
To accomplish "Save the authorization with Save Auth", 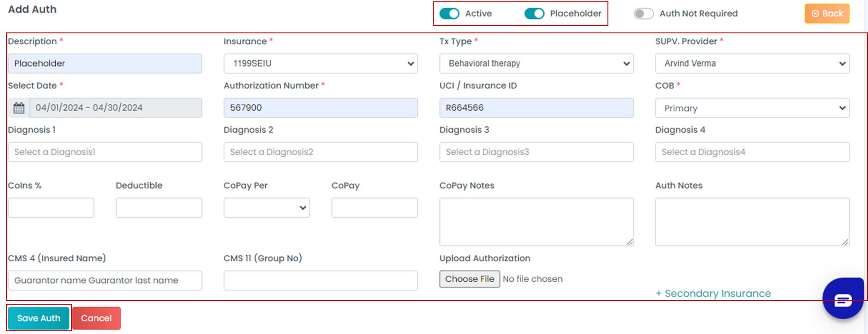I will click(38, 318).
